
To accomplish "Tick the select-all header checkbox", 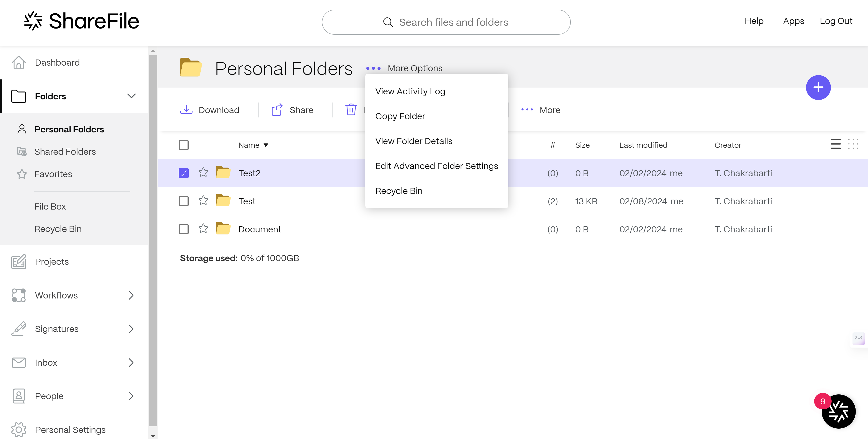I will point(184,145).
